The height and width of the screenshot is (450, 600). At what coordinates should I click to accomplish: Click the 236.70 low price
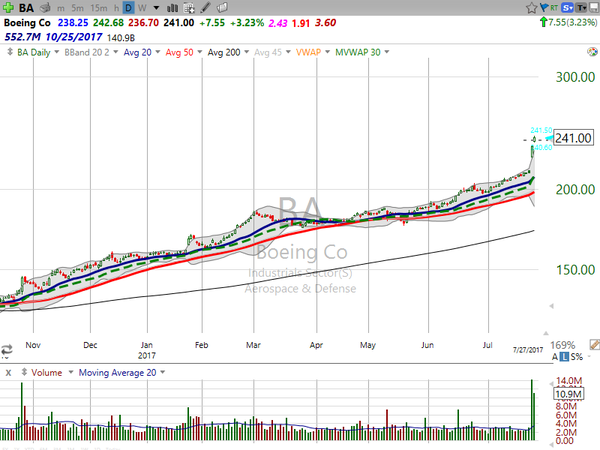(143, 23)
